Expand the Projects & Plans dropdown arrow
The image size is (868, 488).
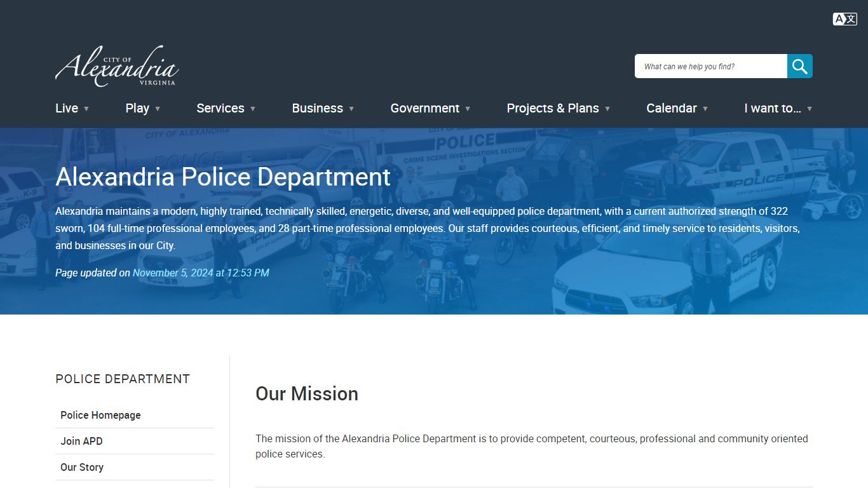pos(607,109)
